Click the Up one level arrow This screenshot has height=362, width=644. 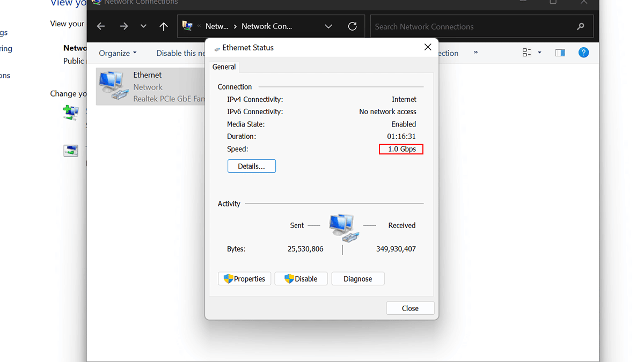(x=164, y=26)
